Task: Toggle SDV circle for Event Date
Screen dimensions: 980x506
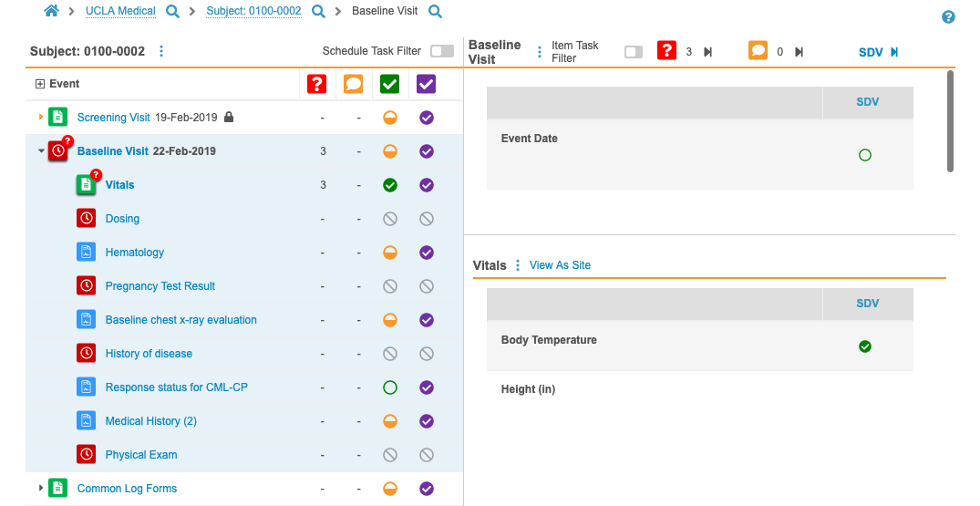Action: coord(865,155)
